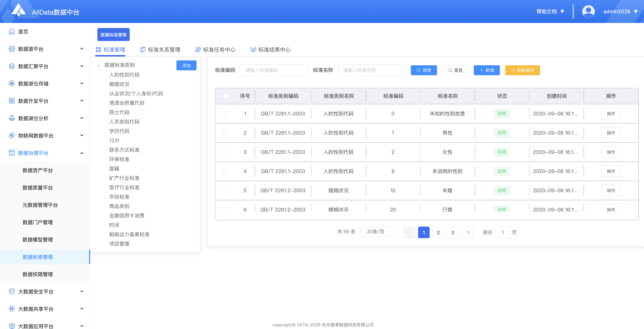The height and width of the screenshot is (329, 644).
Task: Check row 3 女性 checkbox
Action: point(224,152)
